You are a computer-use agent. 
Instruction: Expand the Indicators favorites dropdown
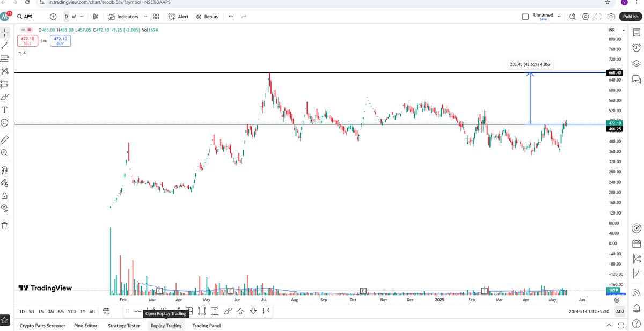pos(144,17)
